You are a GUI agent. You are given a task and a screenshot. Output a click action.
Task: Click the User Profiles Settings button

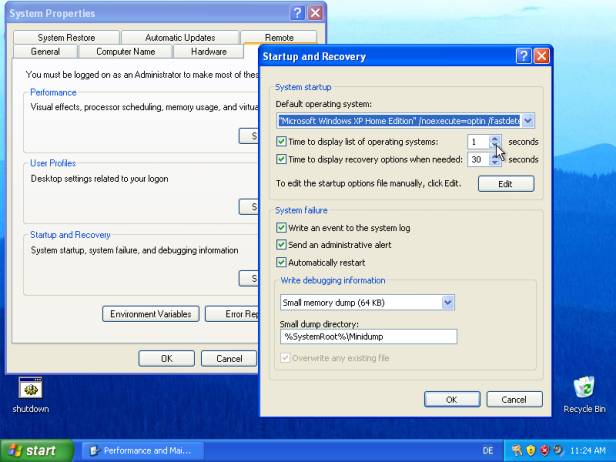(249, 207)
